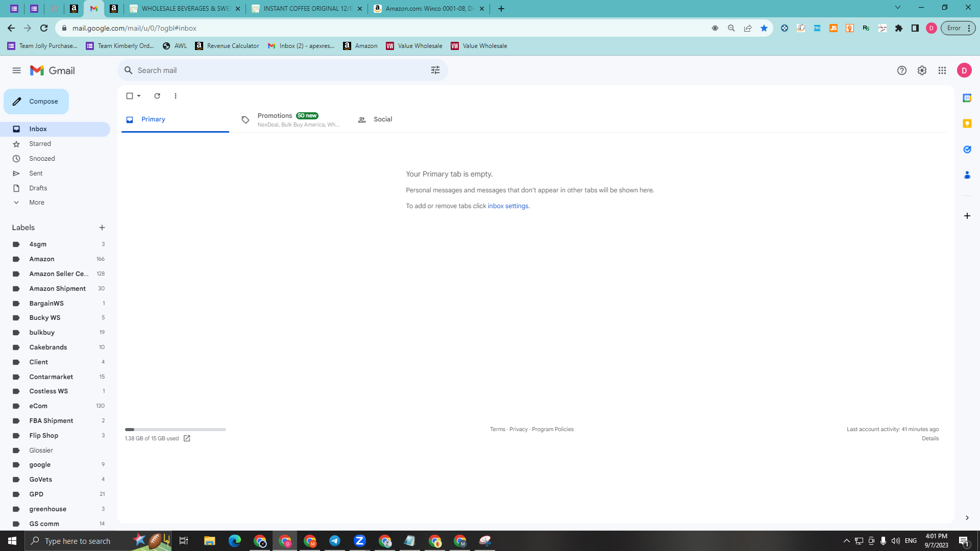Open storage manage link icon
The image size is (980, 551).
(187, 438)
